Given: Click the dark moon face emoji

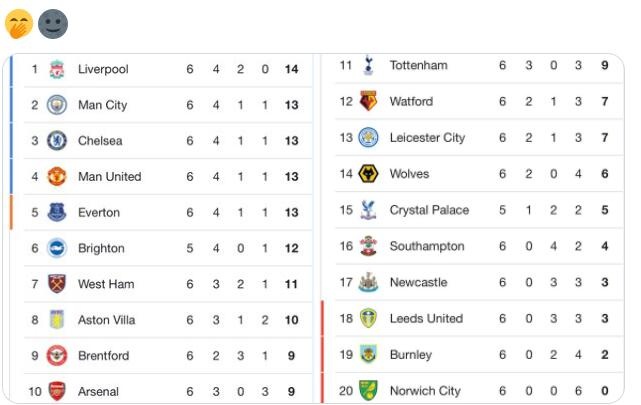Looking at the screenshot, I should pyautogui.click(x=53, y=24).
